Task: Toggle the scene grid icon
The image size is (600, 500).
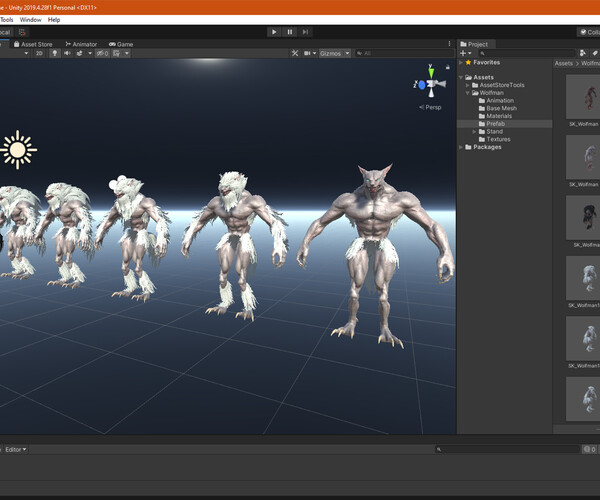Action: pyautogui.click(x=116, y=54)
